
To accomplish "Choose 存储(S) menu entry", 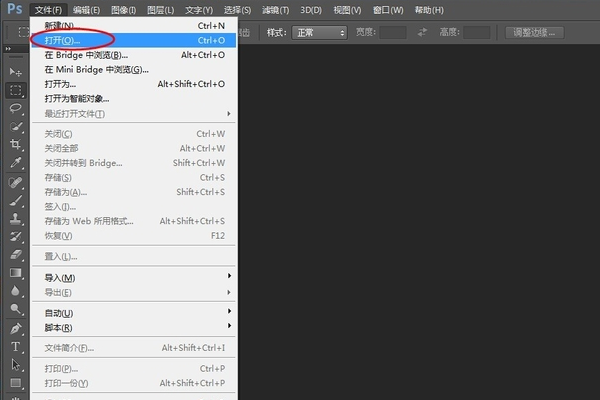I will click(134, 177).
